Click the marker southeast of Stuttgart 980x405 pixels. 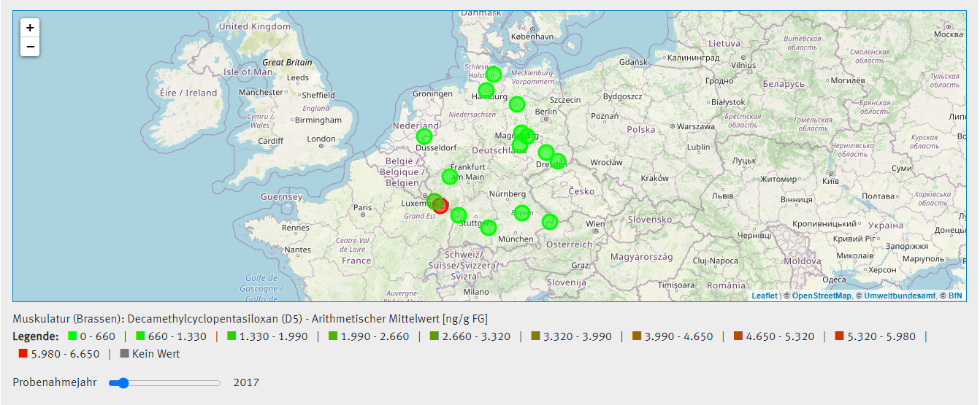point(489,227)
